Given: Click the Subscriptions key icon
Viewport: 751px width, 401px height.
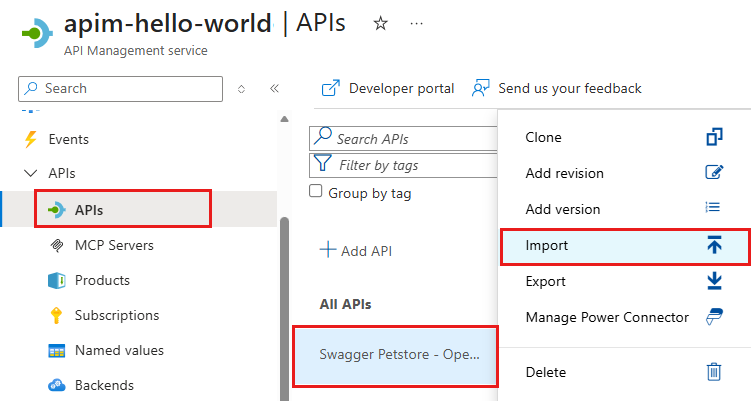Looking at the screenshot, I should click(57, 315).
